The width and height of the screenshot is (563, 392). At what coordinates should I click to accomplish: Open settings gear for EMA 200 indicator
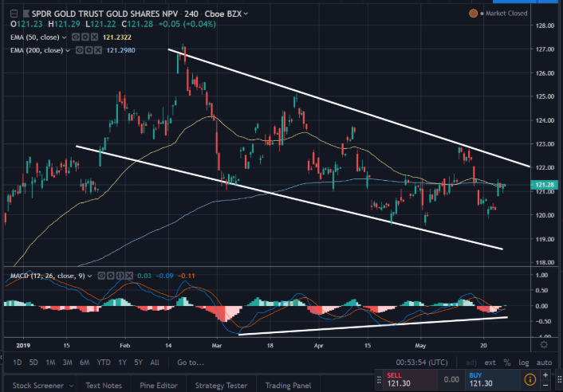tap(87, 50)
